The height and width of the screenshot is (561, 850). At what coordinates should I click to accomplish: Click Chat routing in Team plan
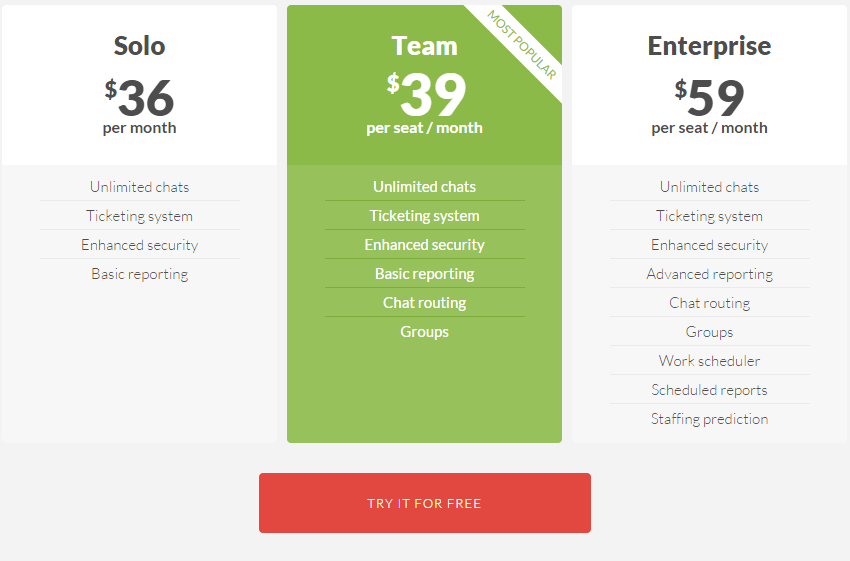(424, 302)
